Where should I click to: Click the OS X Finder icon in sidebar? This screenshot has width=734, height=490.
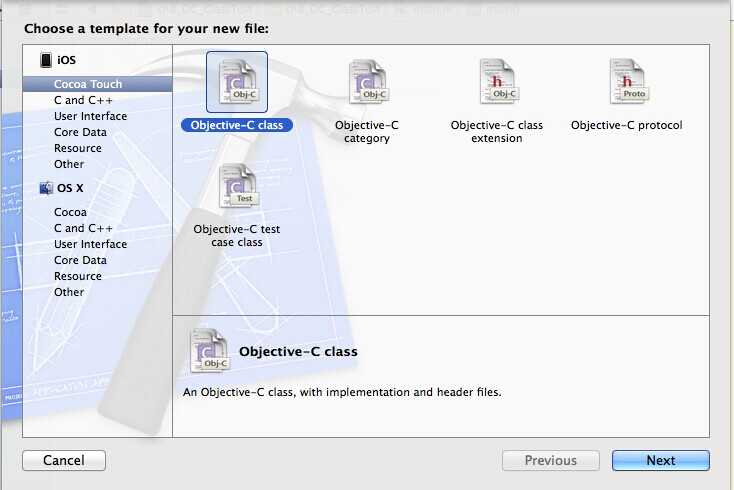click(46, 188)
